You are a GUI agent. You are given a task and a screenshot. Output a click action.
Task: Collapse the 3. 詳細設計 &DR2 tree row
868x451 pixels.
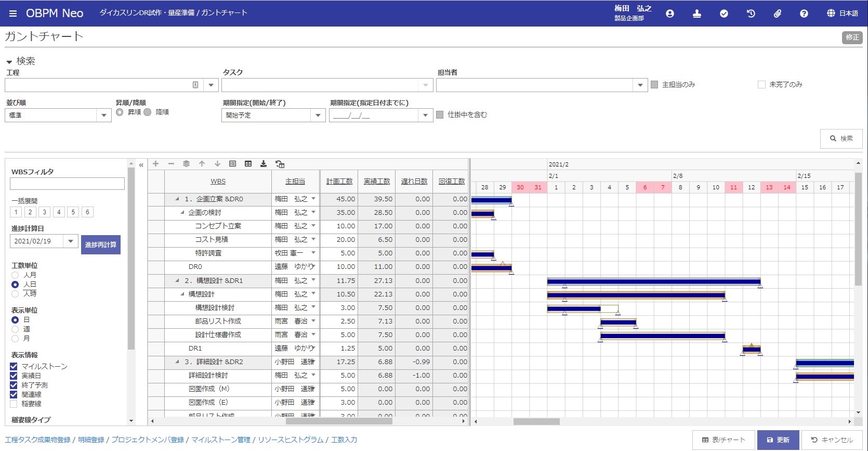[x=177, y=362]
